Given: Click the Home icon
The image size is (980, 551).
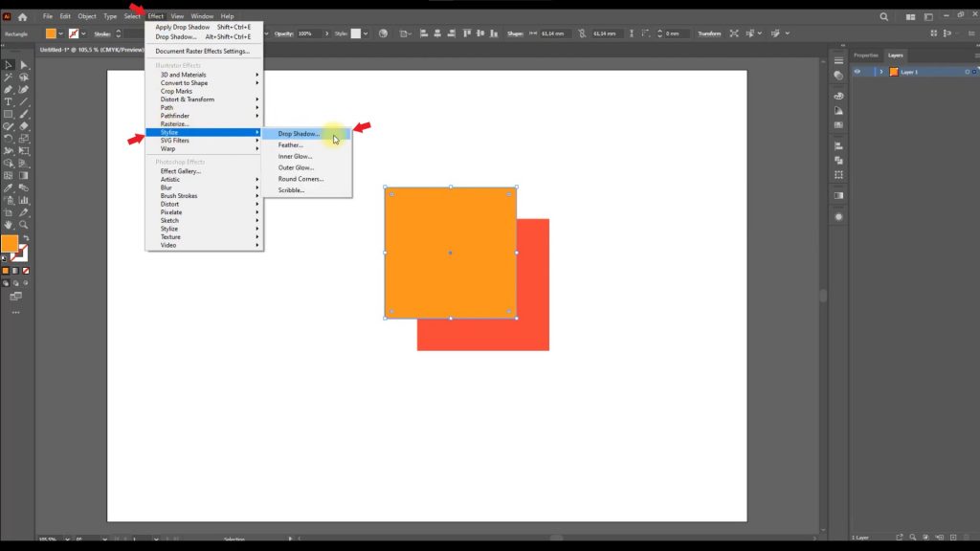Looking at the screenshot, I should (x=23, y=17).
